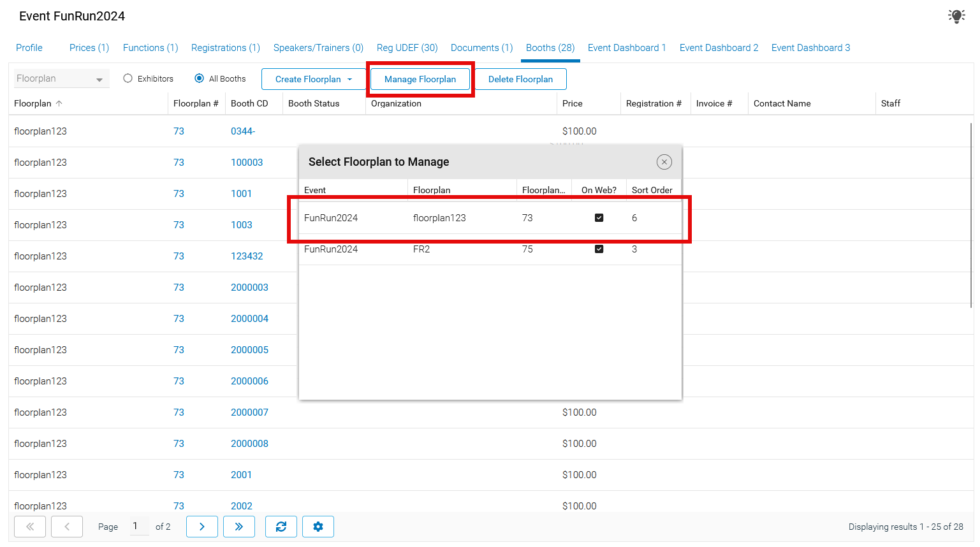Click floorplan number 73 in 0344- row
This screenshot has width=980, height=547.
coord(179,131)
